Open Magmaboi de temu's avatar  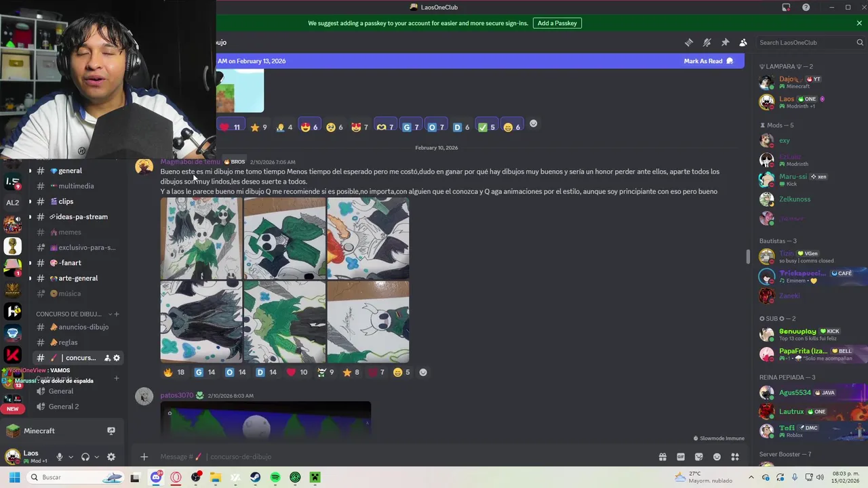point(144,167)
